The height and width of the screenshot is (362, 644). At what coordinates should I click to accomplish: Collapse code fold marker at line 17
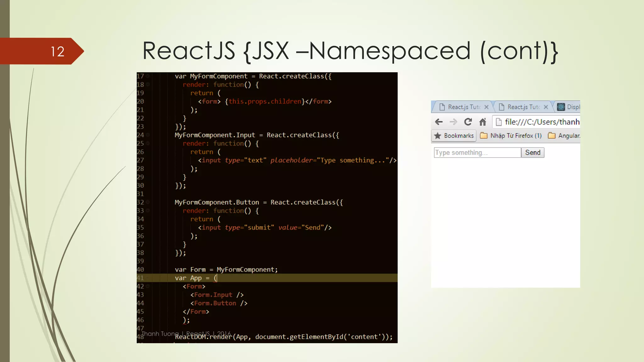pos(148,76)
